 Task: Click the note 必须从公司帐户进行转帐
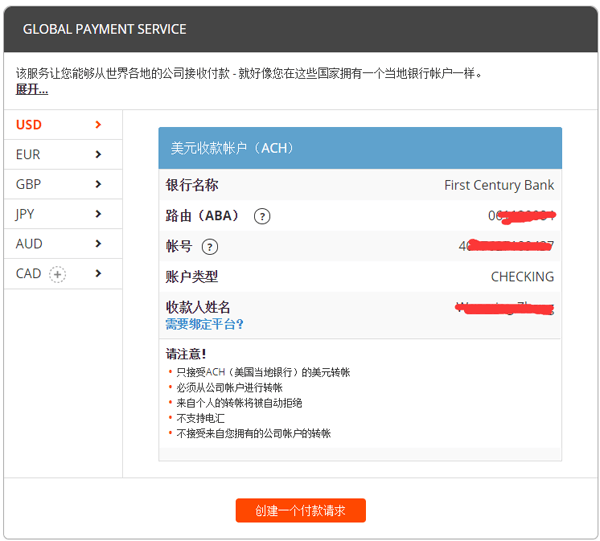229,388
